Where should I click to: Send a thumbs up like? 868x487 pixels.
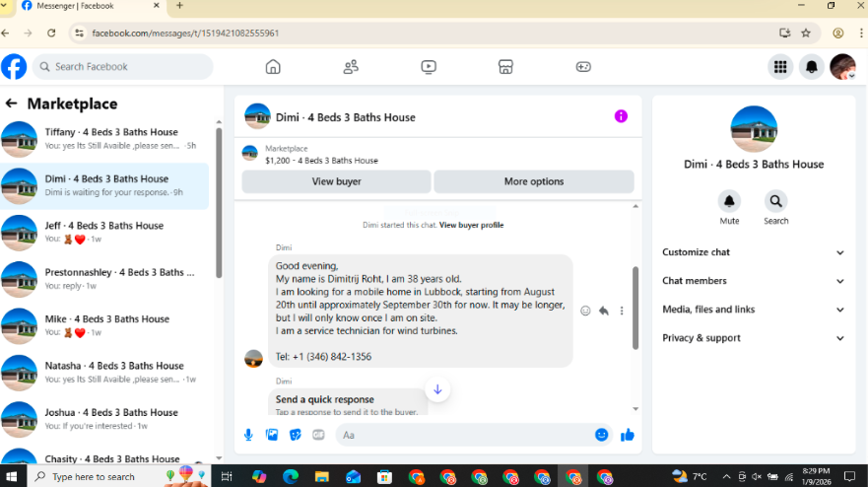click(628, 435)
